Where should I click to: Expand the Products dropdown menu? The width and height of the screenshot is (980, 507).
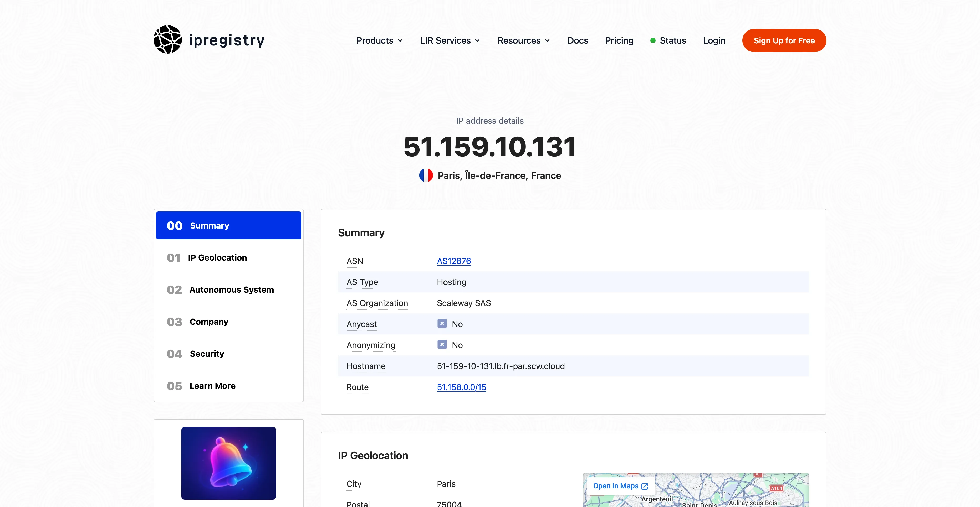click(379, 40)
